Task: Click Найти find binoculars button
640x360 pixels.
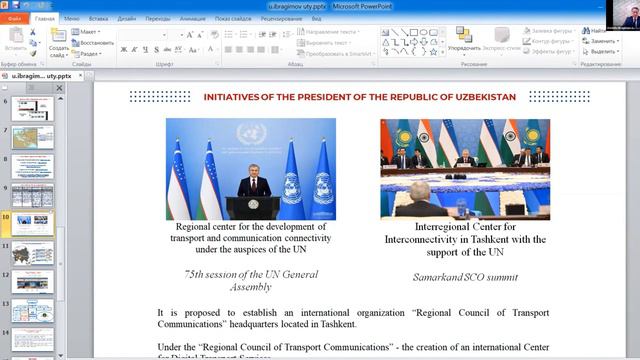Action: pyautogui.click(x=594, y=31)
